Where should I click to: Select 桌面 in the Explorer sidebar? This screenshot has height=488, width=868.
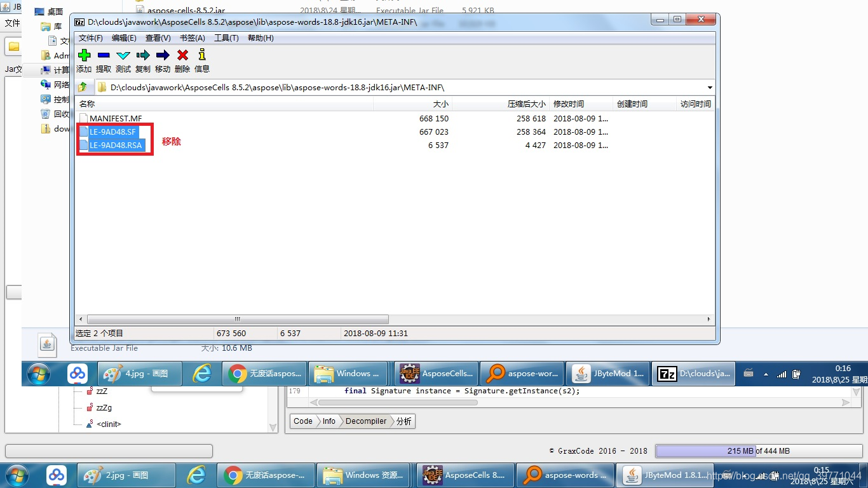[48, 11]
